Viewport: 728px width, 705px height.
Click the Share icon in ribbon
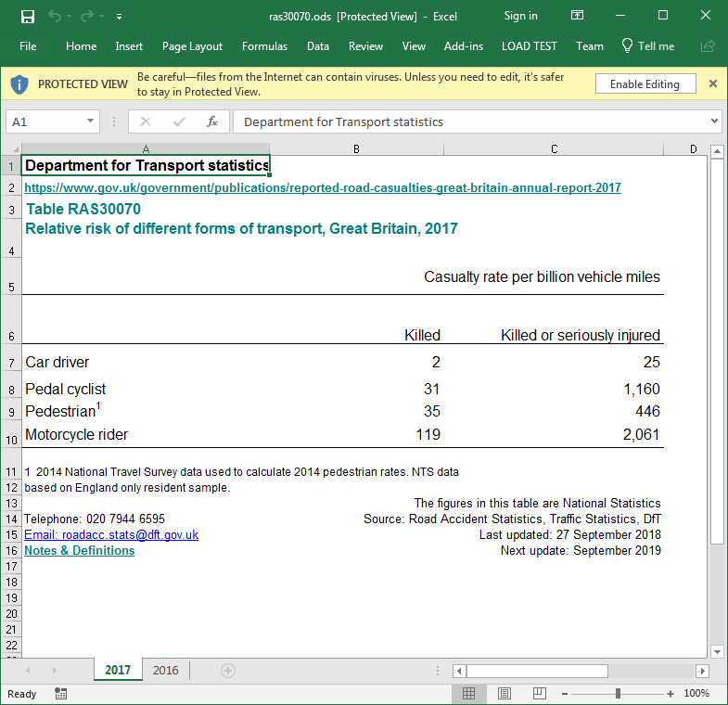click(x=708, y=46)
